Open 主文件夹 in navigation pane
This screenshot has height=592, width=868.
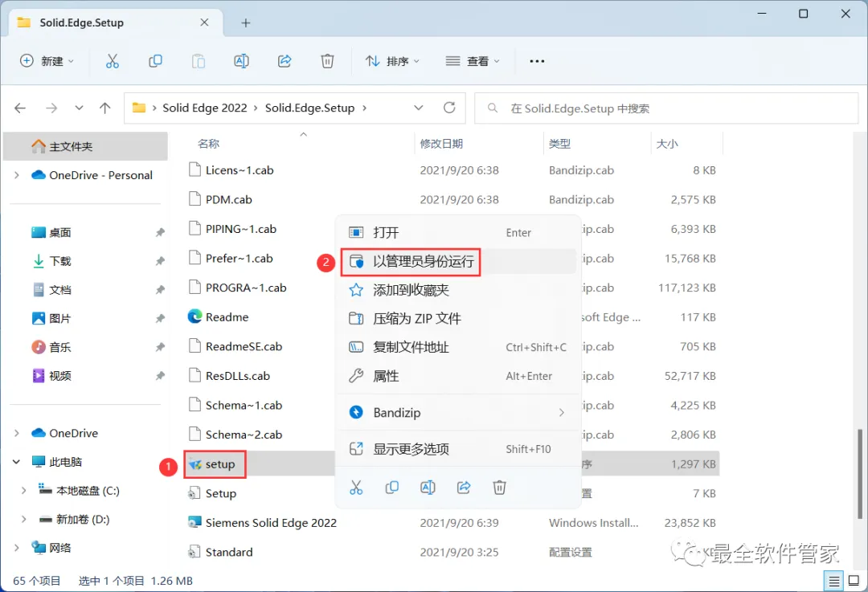85,147
